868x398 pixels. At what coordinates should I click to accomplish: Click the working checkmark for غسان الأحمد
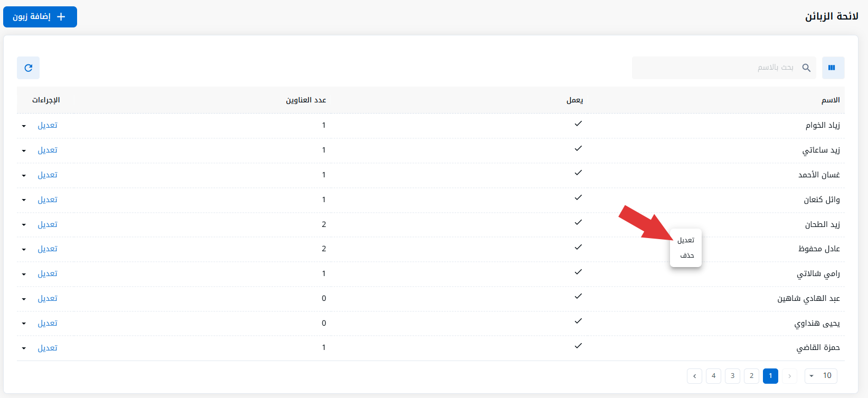pyautogui.click(x=578, y=173)
